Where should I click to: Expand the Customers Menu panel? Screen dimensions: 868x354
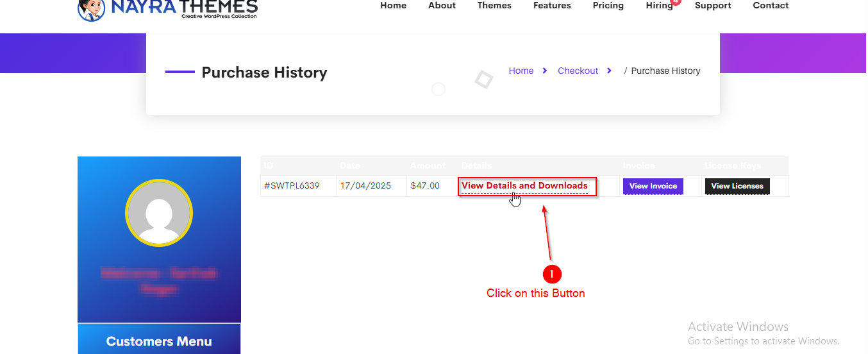159,341
